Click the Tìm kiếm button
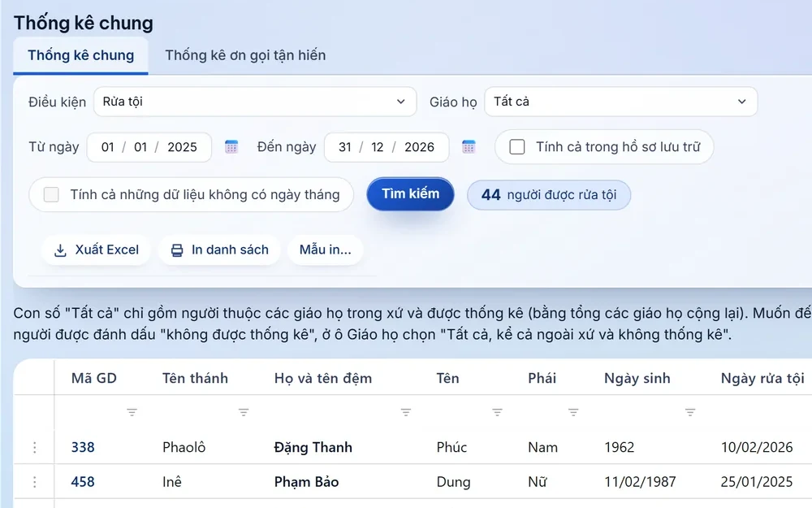Image resolution: width=812 pixels, height=508 pixels. click(411, 194)
